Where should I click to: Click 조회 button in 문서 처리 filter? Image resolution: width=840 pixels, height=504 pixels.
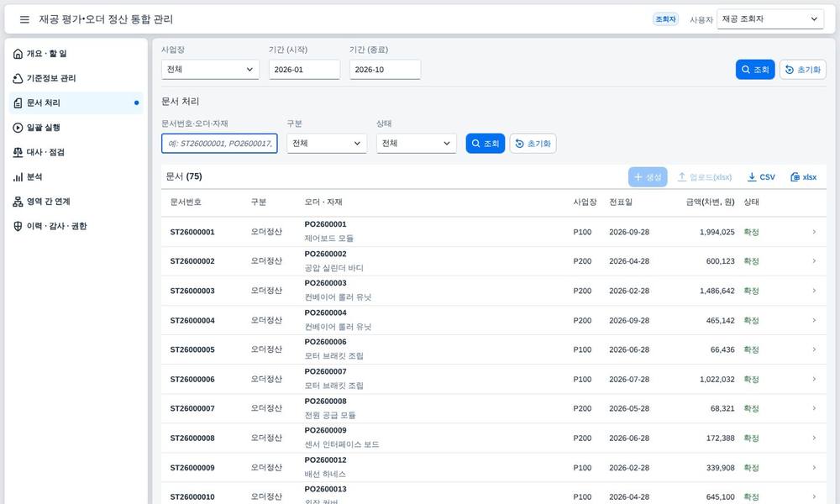click(485, 144)
